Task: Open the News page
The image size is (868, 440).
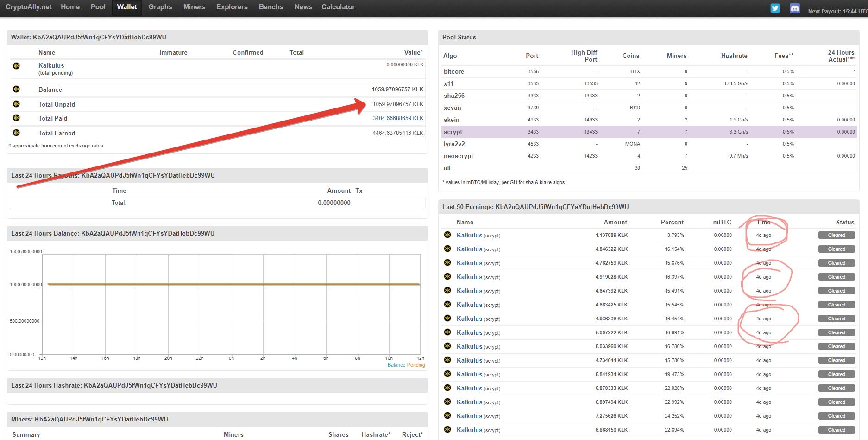Action: point(303,7)
